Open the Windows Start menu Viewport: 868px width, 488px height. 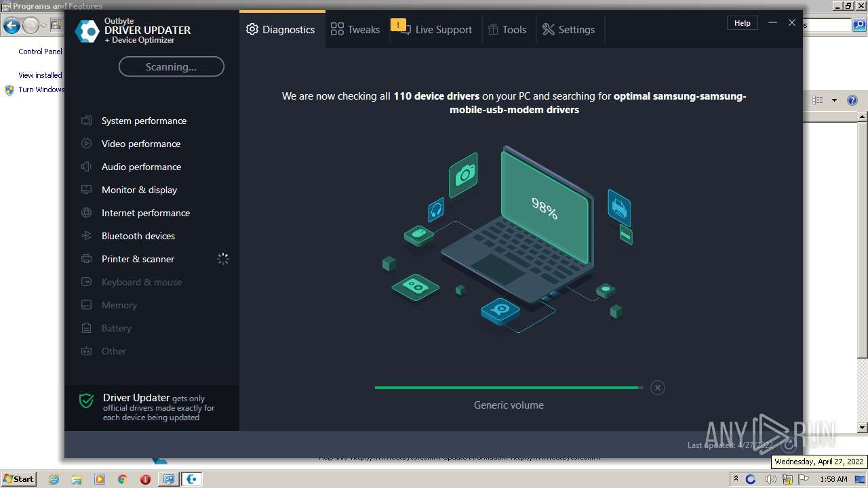(19, 479)
